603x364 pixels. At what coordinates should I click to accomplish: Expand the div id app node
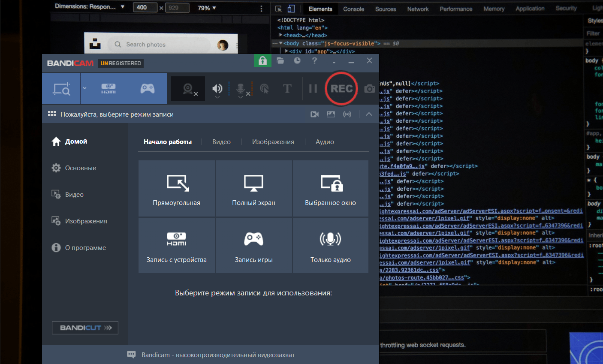[286, 51]
